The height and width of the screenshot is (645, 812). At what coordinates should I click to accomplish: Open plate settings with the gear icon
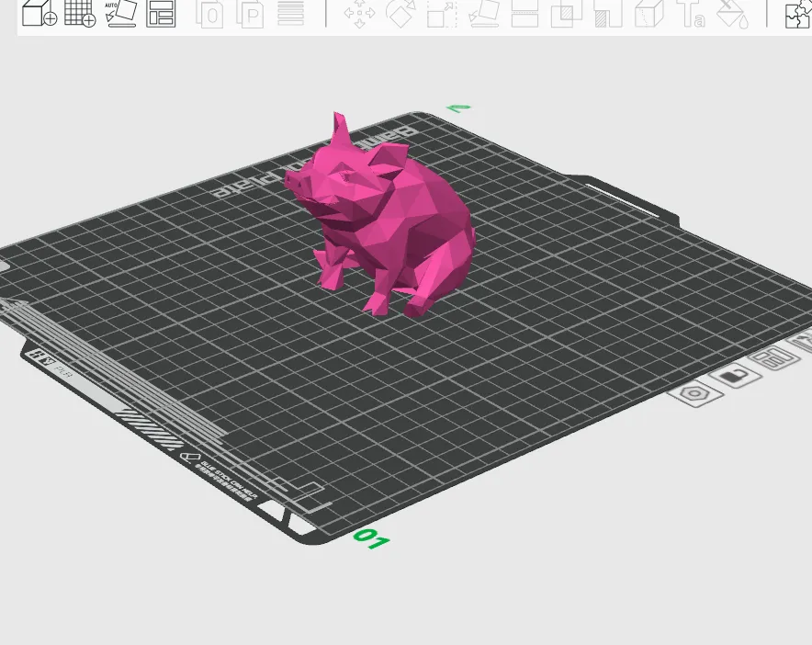click(694, 393)
